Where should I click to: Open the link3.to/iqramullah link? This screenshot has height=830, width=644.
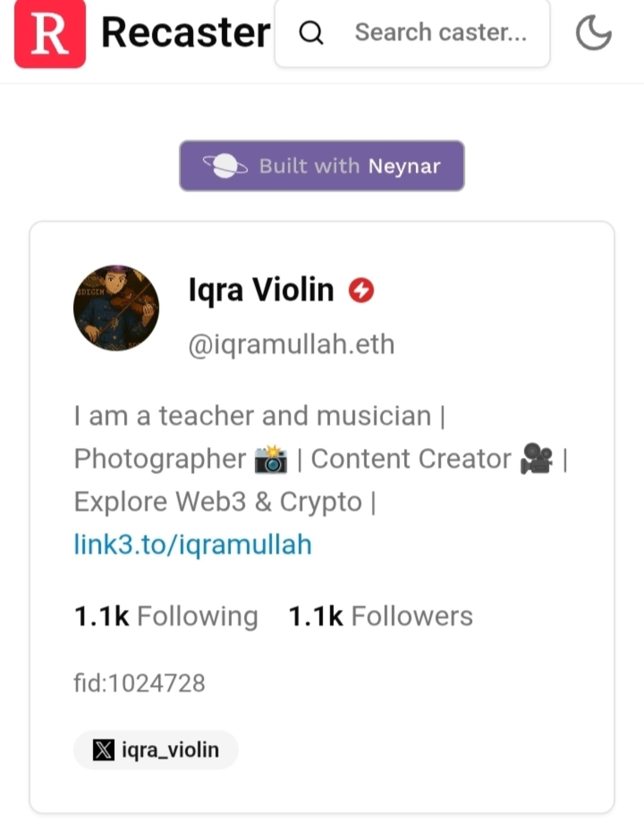click(193, 544)
